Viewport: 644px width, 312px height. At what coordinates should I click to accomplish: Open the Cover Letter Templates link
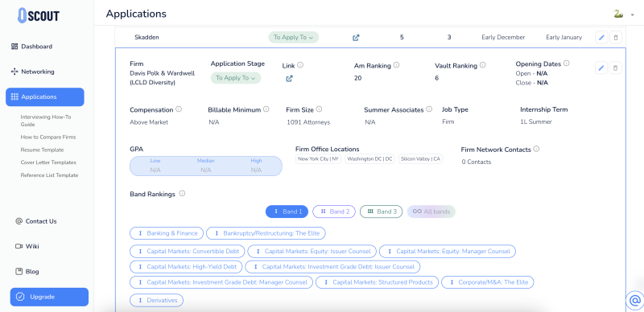[48, 162]
